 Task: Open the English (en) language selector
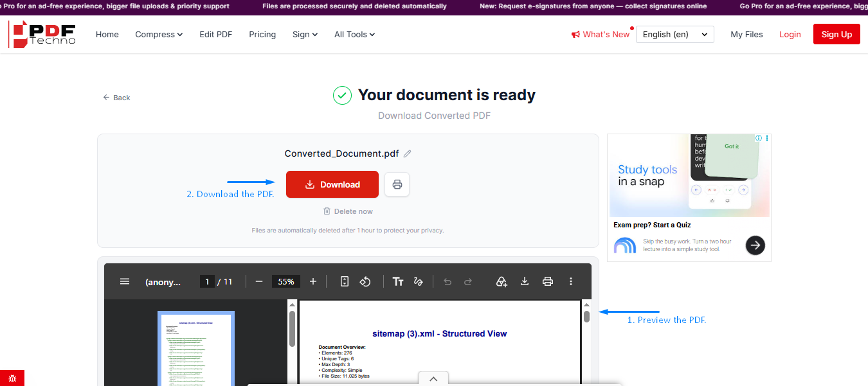pos(674,35)
